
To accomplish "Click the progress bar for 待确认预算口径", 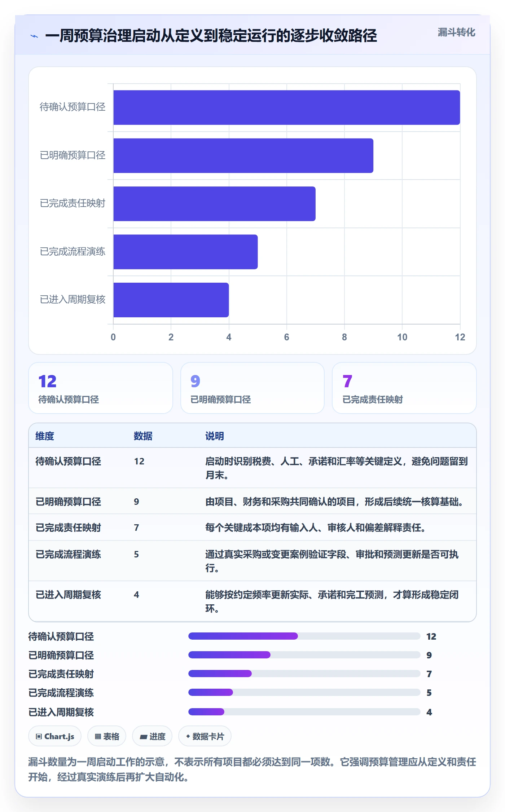I will point(304,636).
